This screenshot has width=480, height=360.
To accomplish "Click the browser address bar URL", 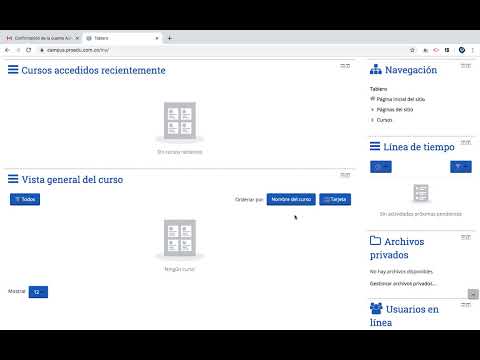I will (78, 50).
